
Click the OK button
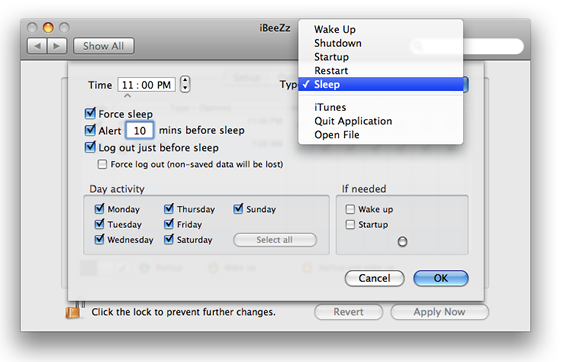click(441, 278)
